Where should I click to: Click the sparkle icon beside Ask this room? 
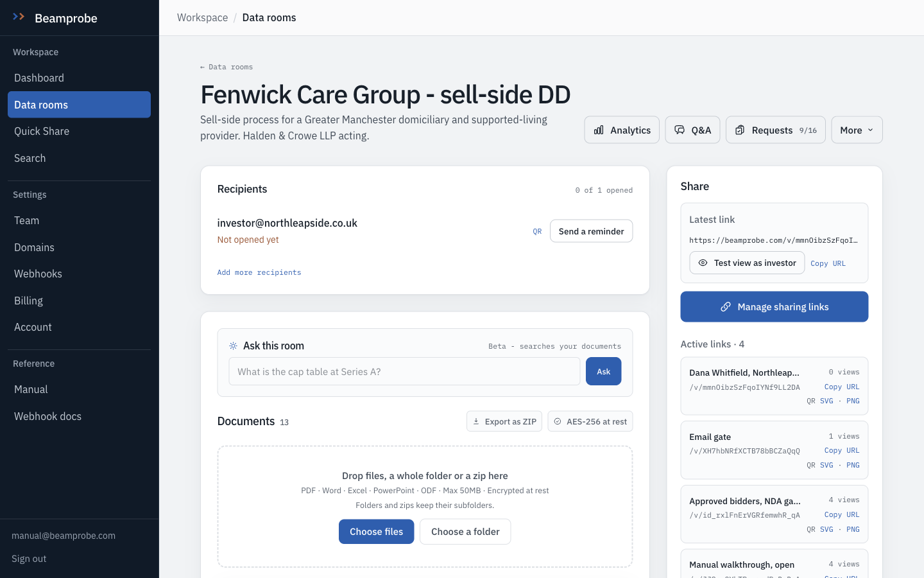pos(233,346)
